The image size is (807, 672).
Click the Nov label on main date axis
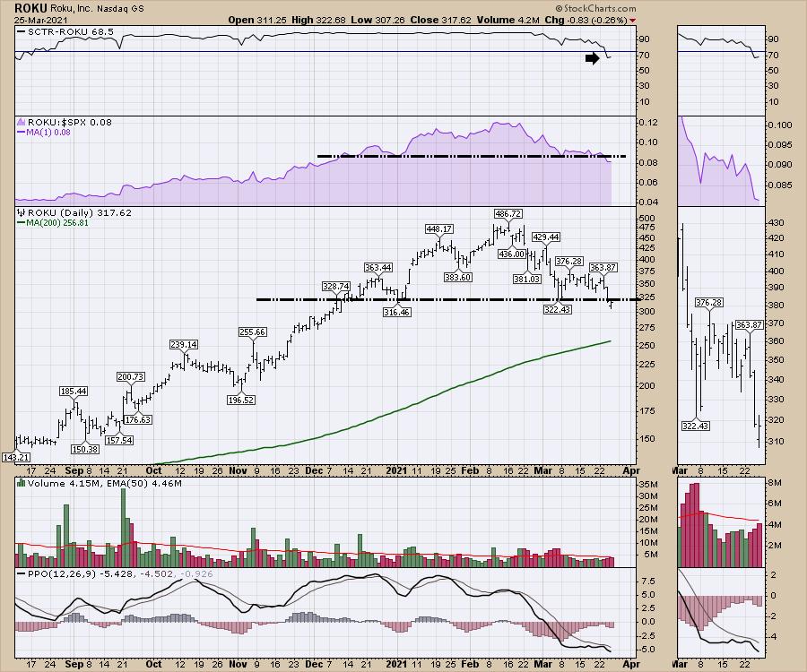238,470
